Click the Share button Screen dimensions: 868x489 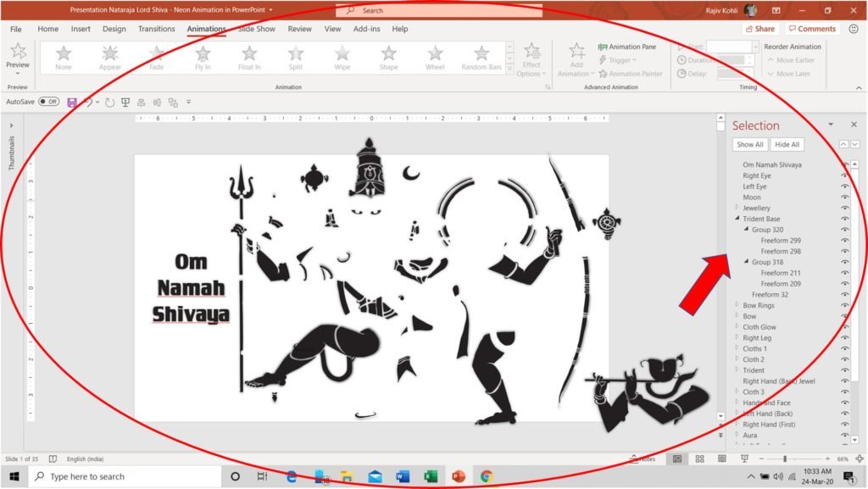point(760,29)
